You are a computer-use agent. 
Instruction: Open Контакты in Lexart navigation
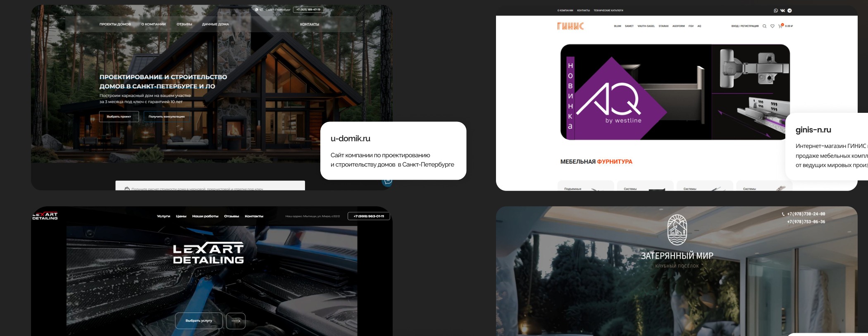click(254, 216)
